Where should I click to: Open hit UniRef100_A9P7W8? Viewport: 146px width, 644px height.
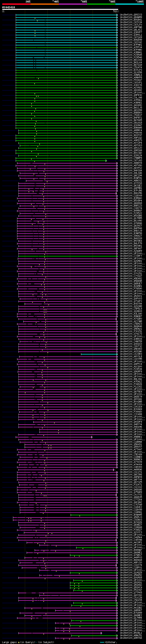(131, 27)
